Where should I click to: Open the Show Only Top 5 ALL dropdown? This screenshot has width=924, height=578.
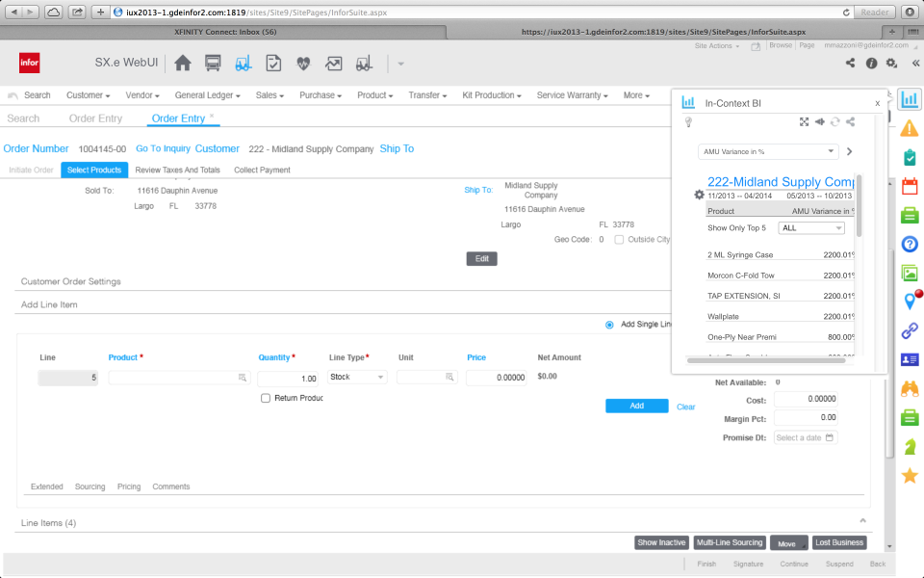pyautogui.click(x=811, y=227)
